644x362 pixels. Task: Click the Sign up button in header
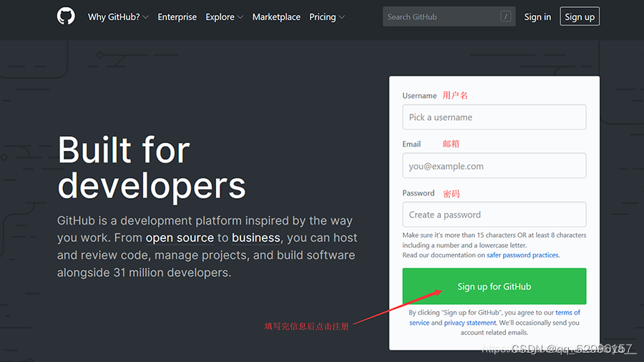click(x=580, y=16)
